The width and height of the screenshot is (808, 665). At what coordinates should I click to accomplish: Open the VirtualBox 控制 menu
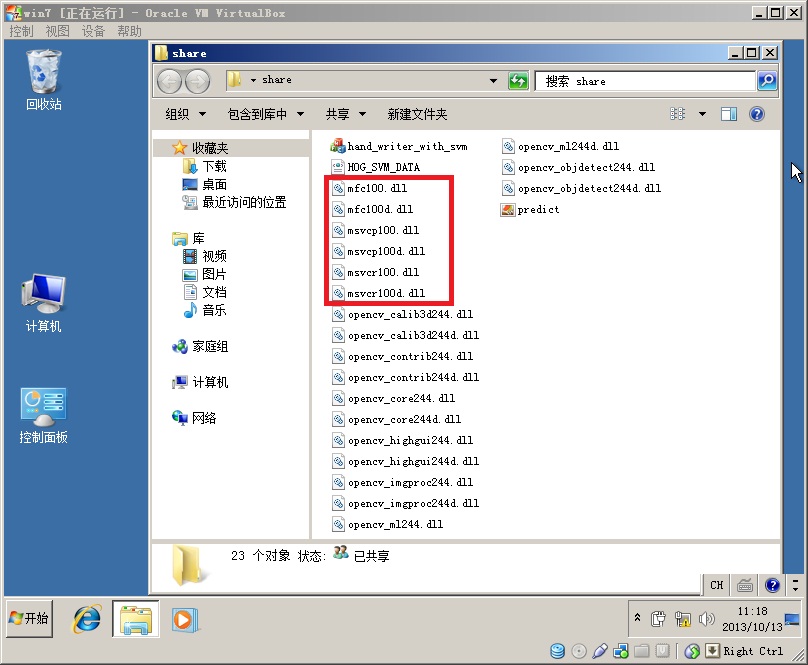point(21,31)
